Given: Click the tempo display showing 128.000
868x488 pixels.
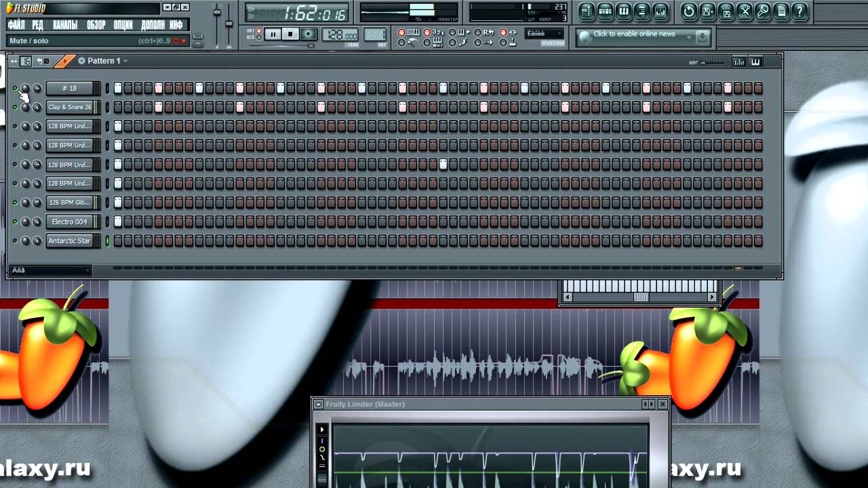Looking at the screenshot, I should point(340,35).
